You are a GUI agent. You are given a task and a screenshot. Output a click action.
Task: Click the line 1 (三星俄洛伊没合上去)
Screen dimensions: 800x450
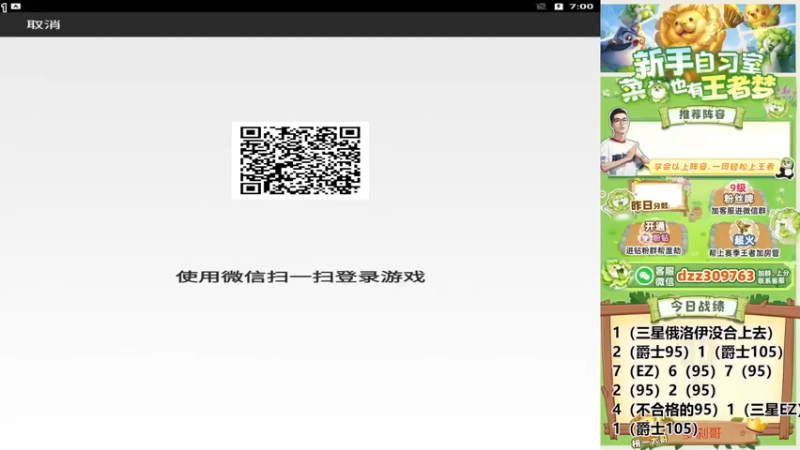(692, 333)
